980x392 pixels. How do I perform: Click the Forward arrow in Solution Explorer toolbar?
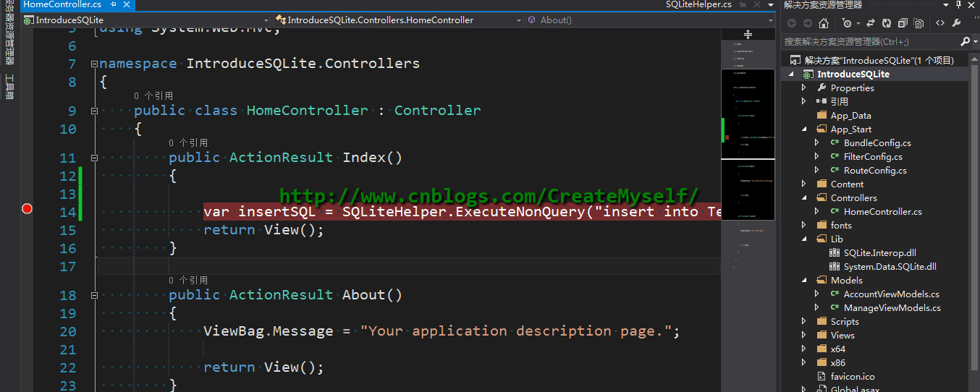[808, 23]
